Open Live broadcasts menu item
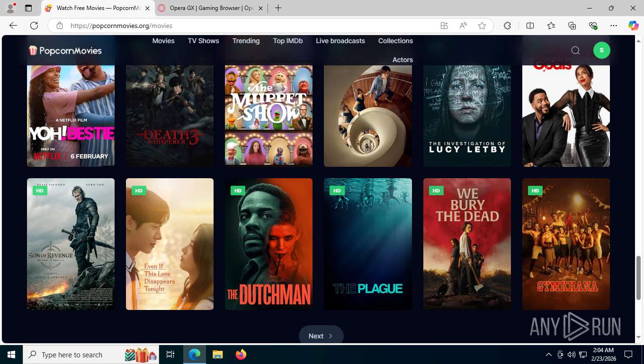This screenshot has width=644, height=364. pyautogui.click(x=340, y=41)
